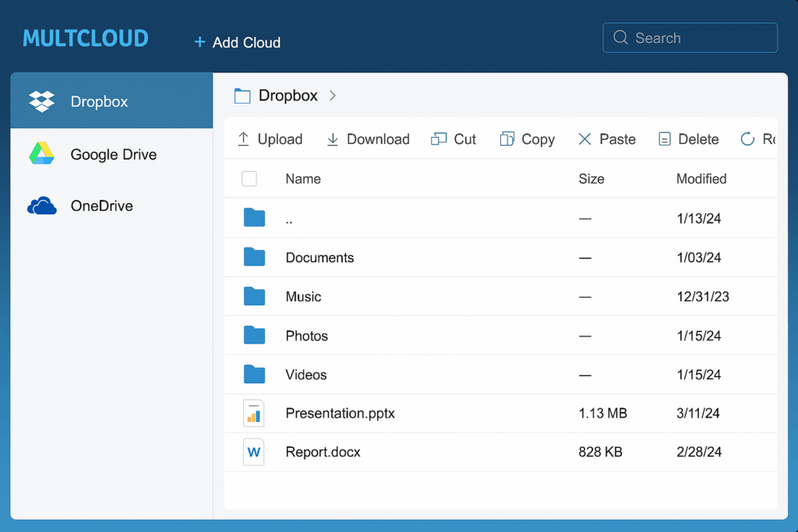Viewport: 798px width, 532px height.
Task: Click the Download icon
Action: tap(334, 139)
